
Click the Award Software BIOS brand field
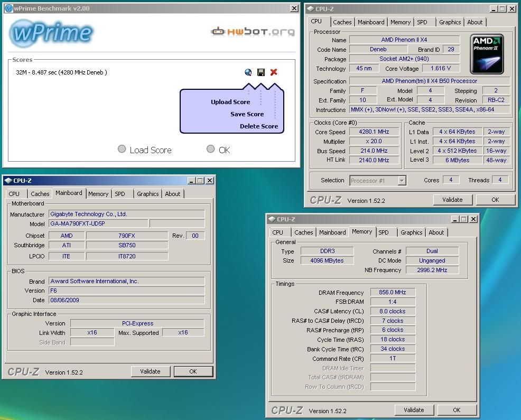pos(127,281)
